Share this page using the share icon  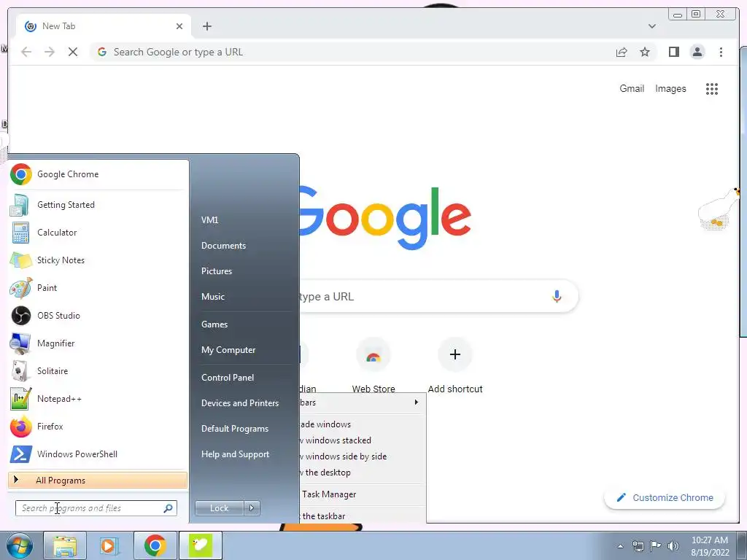[x=622, y=52]
